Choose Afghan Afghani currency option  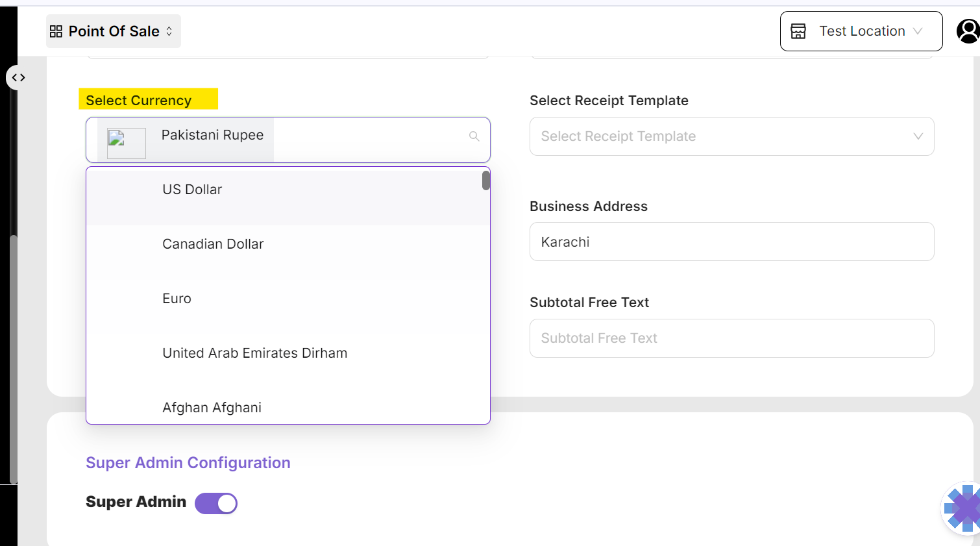(212, 408)
